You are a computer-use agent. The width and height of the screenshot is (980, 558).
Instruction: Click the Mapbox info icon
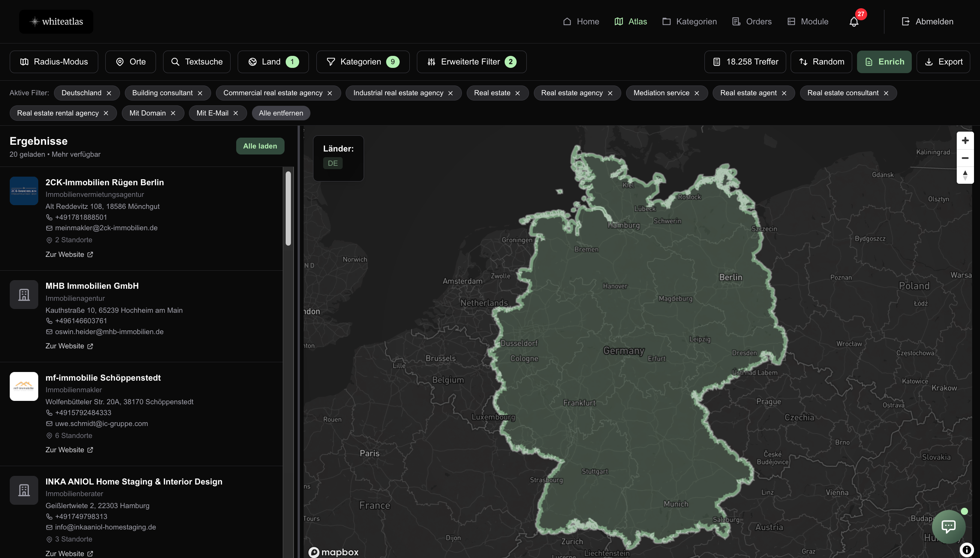tap(967, 550)
